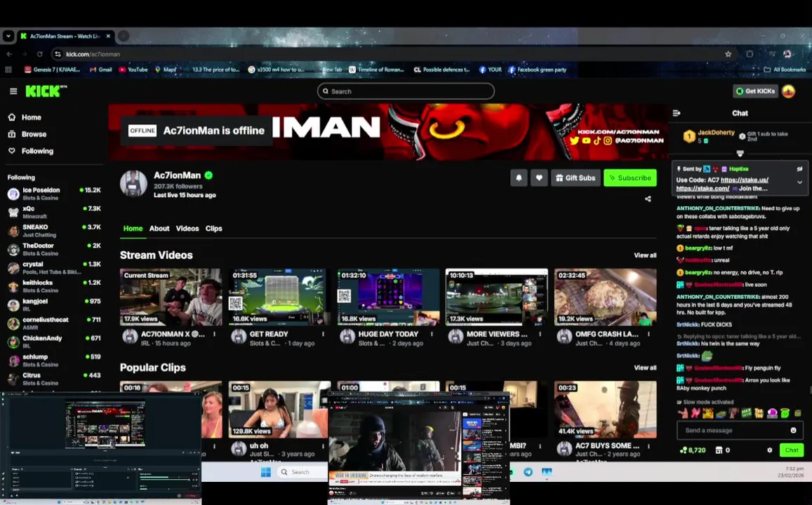Reload the page with the refresh icon

[39, 54]
